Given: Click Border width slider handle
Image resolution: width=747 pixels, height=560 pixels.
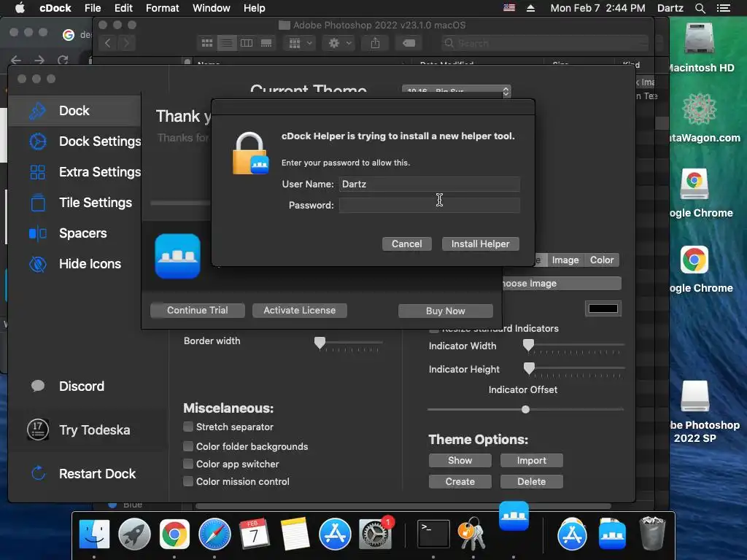Looking at the screenshot, I should pyautogui.click(x=320, y=343).
